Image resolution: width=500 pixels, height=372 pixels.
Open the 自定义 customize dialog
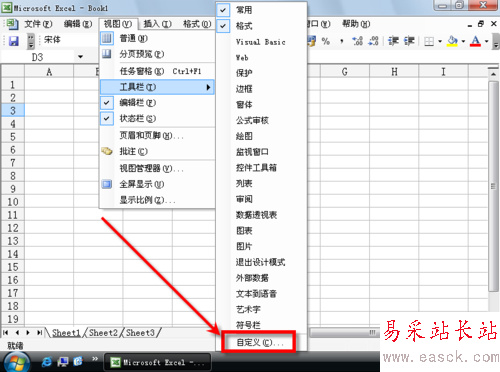click(260, 342)
